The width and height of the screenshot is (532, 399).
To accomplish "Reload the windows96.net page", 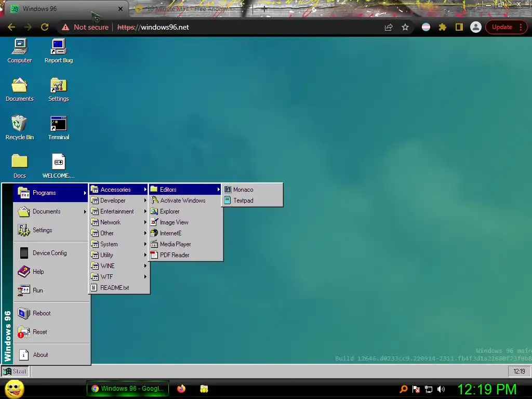I will coord(45,27).
